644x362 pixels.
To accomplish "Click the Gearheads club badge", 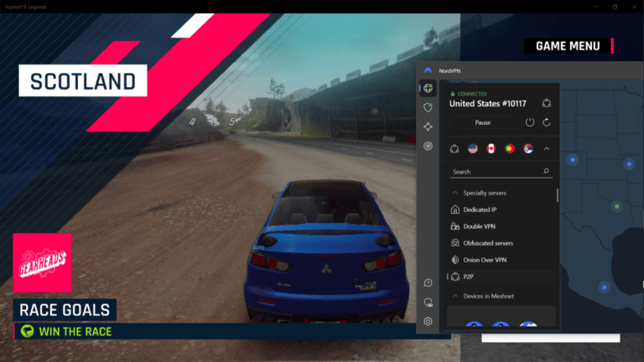I will (x=42, y=262).
